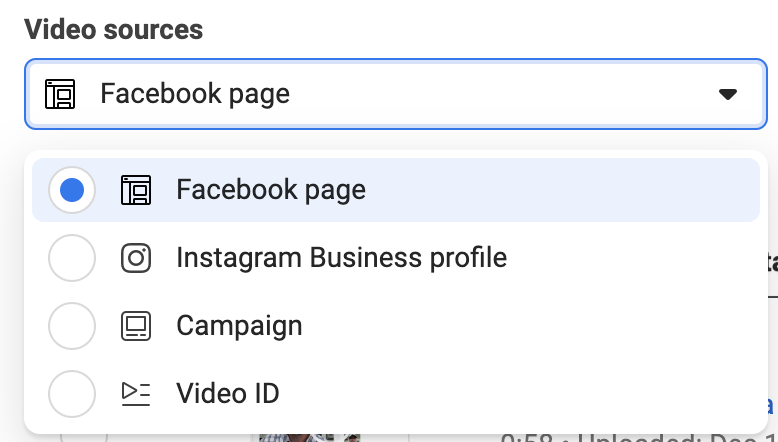
Task: Click the Campaign monitor icon
Action: pyautogui.click(x=136, y=326)
